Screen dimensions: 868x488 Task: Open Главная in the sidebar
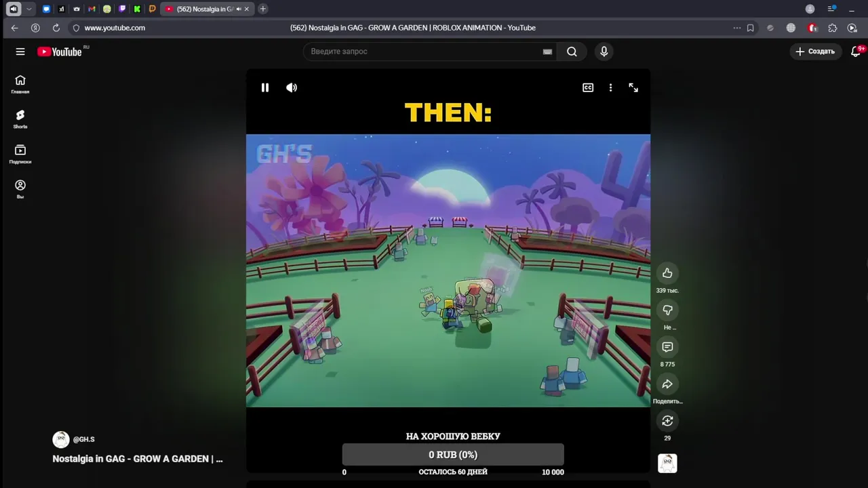(x=20, y=84)
